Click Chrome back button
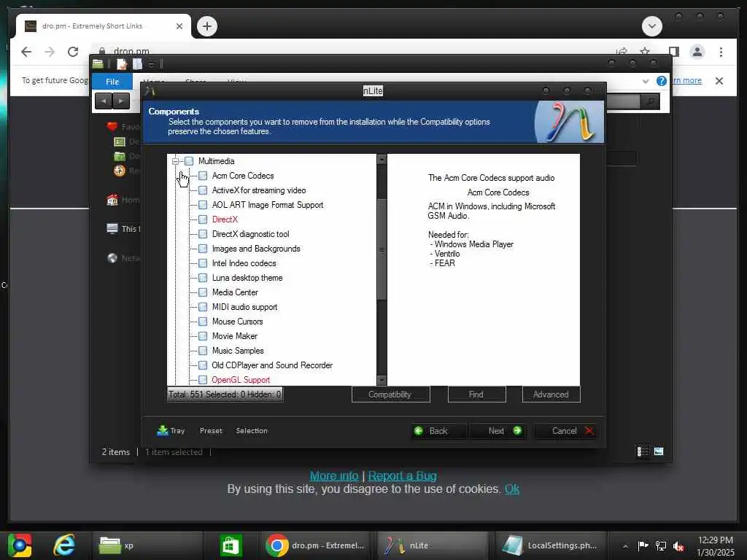This screenshot has width=747, height=560. 26,52
